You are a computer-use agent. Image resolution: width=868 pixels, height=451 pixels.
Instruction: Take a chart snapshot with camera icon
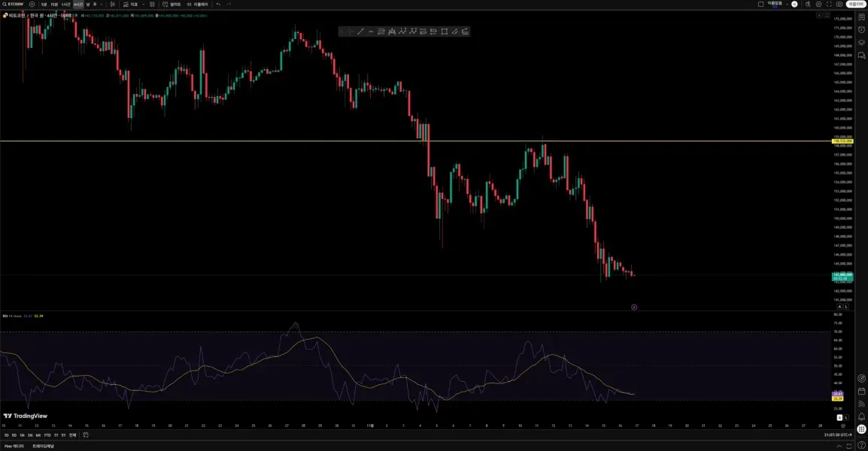839,4
